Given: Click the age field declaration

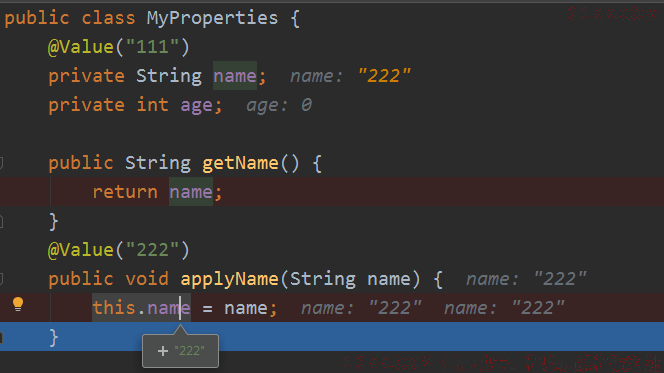Looking at the screenshot, I should 196,105.
